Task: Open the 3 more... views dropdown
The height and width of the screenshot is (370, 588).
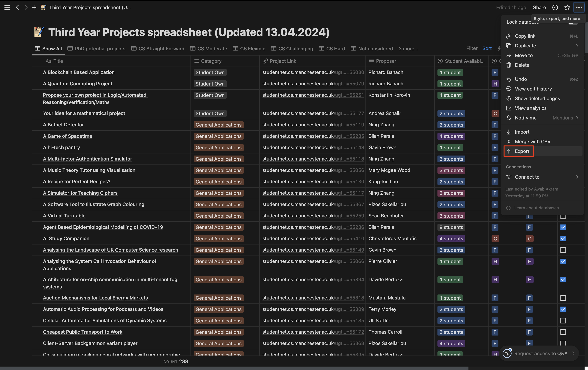Action: coord(408,49)
